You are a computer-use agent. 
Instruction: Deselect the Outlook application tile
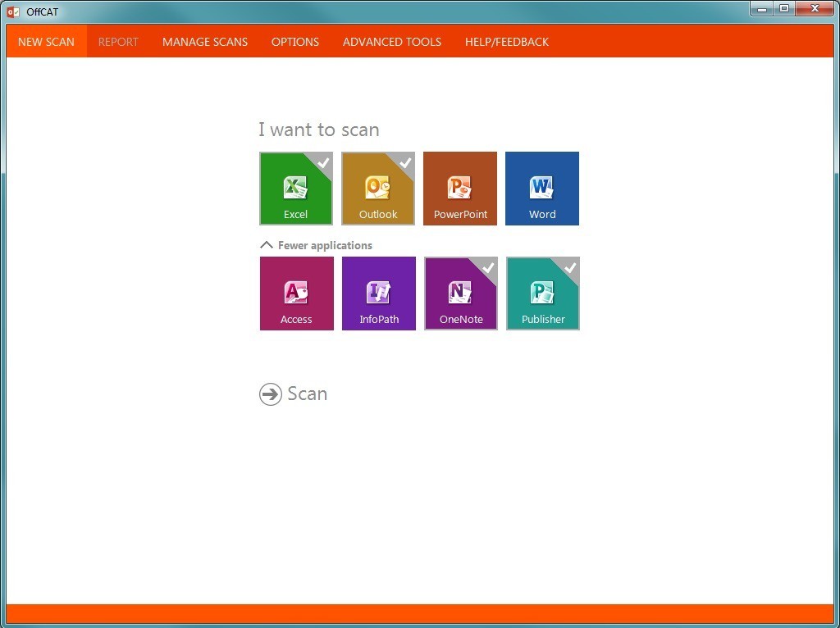tap(378, 189)
